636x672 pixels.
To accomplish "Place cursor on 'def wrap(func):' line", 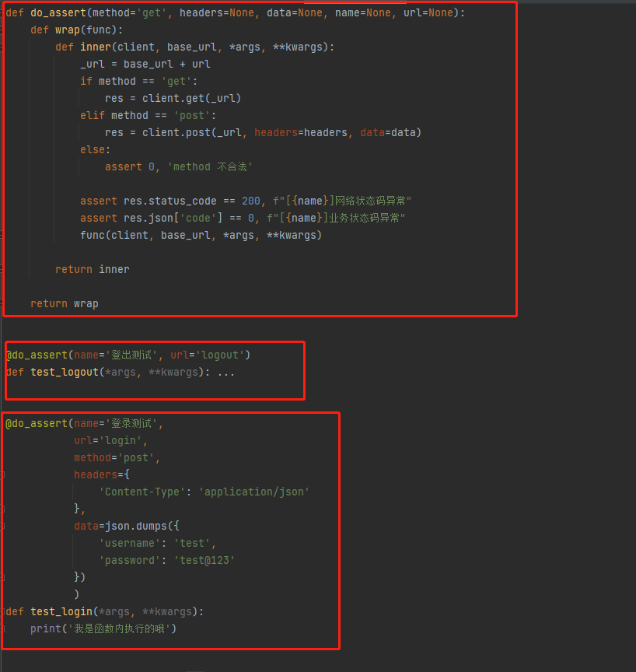I will pos(77,30).
